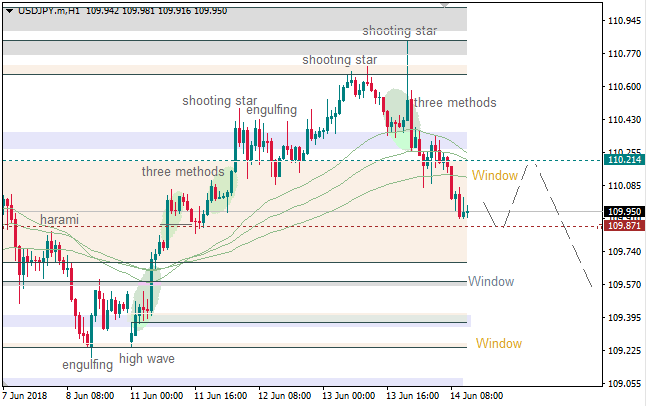This screenshot has width=646, height=406.
Task: Select the three methods label on the left
Action: point(183,172)
